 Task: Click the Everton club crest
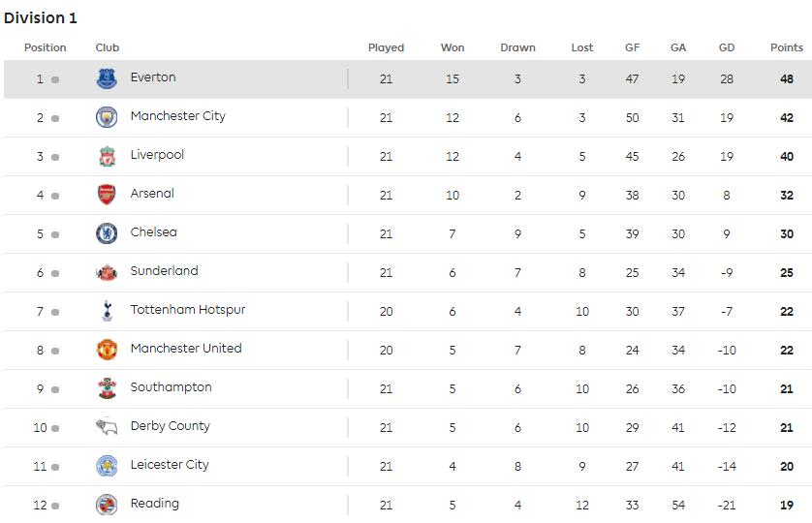pos(107,78)
